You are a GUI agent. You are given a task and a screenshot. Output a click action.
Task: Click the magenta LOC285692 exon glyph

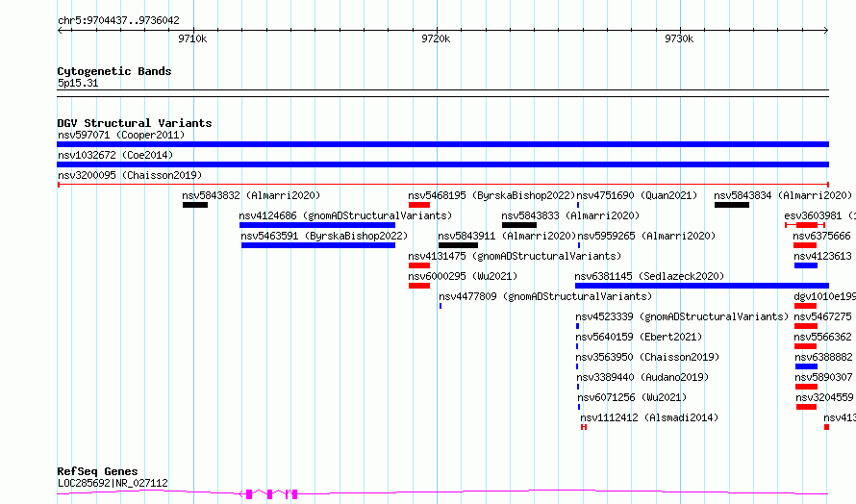click(269, 494)
